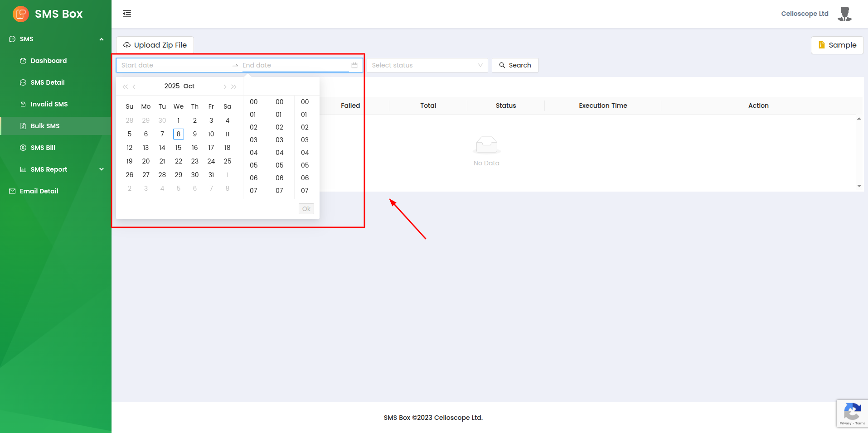Click the calendar icon in date range field
Screen dimensions: 868x433
coord(354,65)
